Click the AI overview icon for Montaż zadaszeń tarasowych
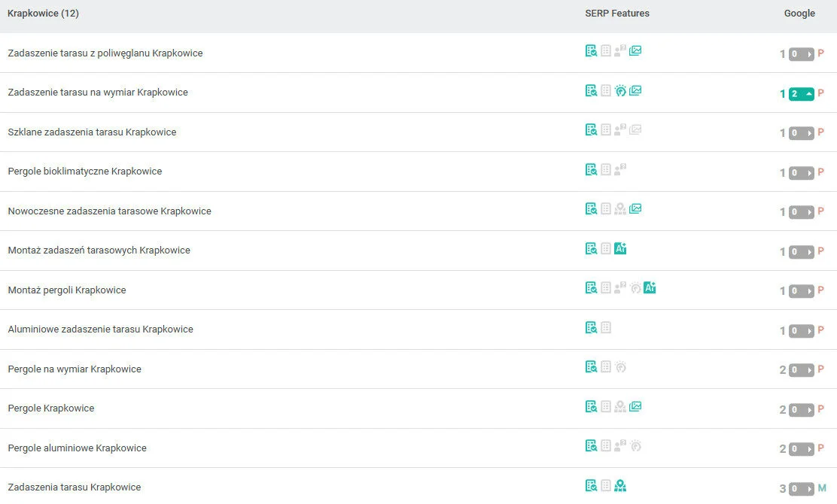Image resolution: width=837 pixels, height=504 pixels. [x=620, y=248]
